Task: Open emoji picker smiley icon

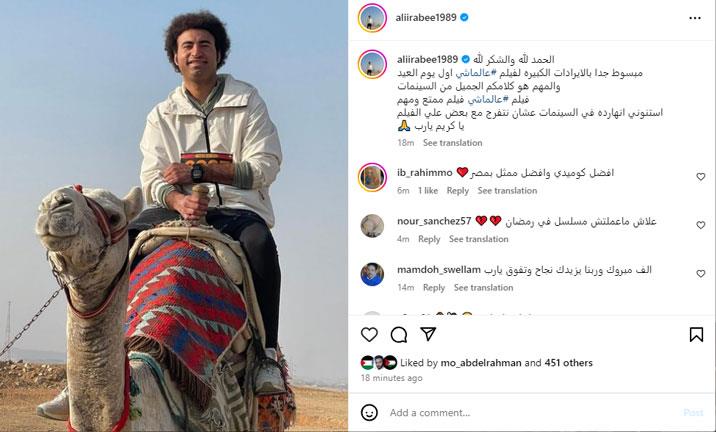Action: click(x=369, y=412)
